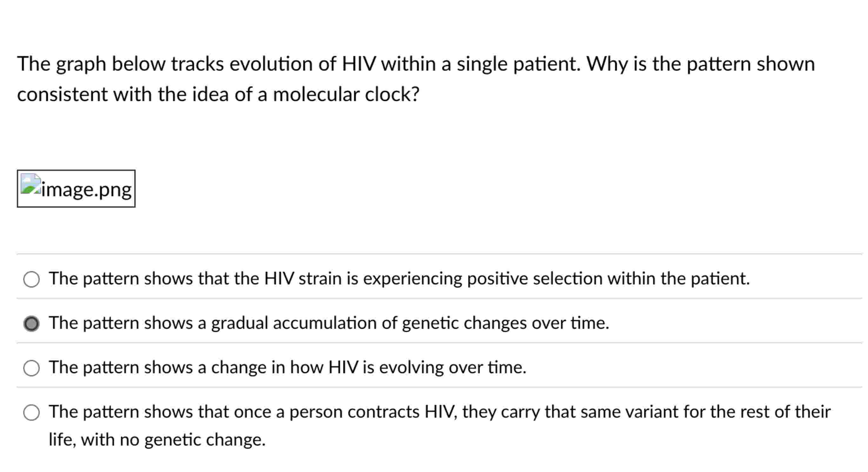Click the line 'life, with no genetic change.'
The height and width of the screenshot is (472, 868).
(x=157, y=440)
